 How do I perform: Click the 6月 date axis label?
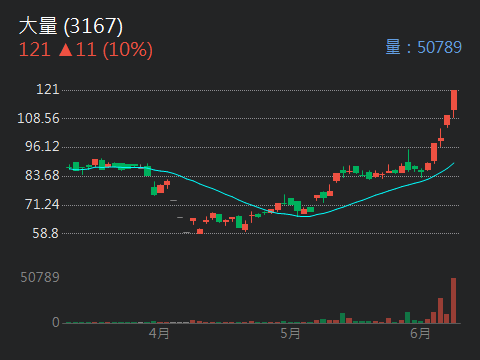click(x=420, y=333)
